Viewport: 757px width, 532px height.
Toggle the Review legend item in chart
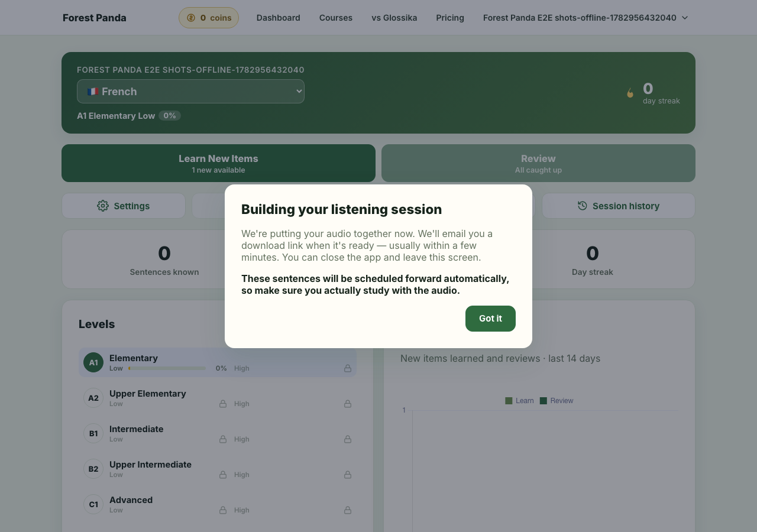pos(557,401)
